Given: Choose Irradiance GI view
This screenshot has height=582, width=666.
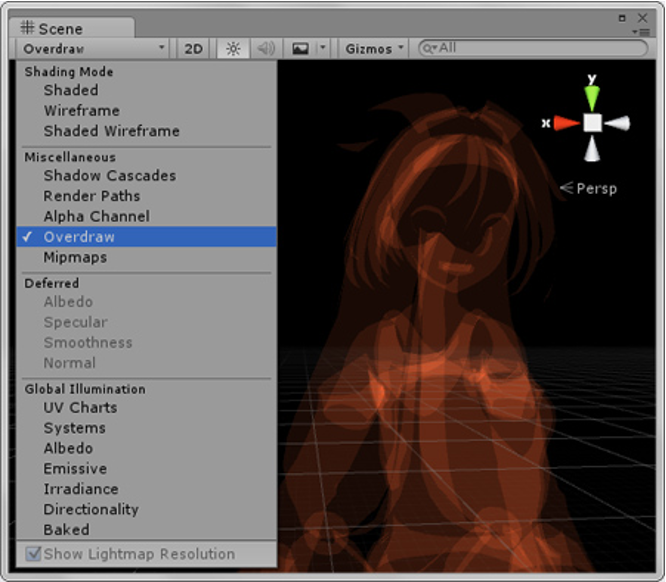Looking at the screenshot, I should click(147, 489).
